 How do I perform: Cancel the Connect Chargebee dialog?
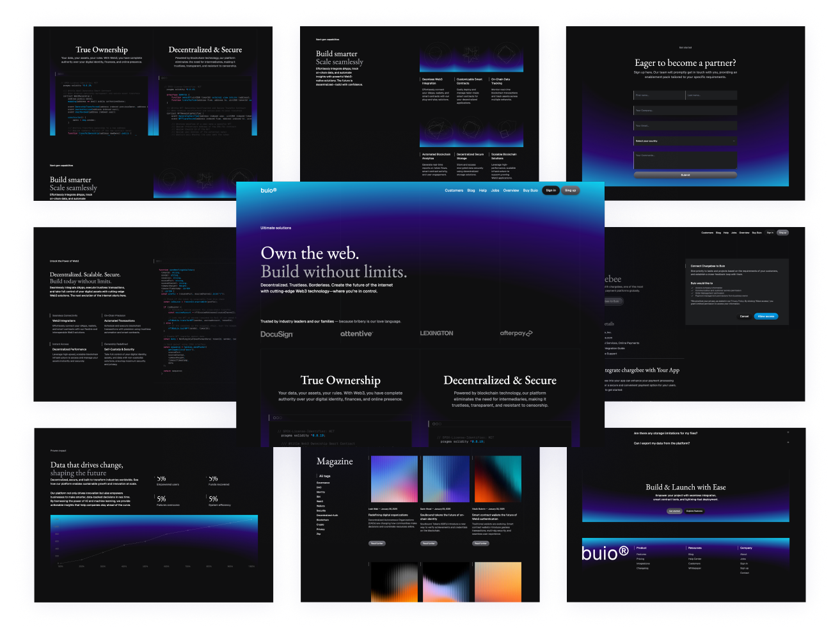(x=744, y=316)
